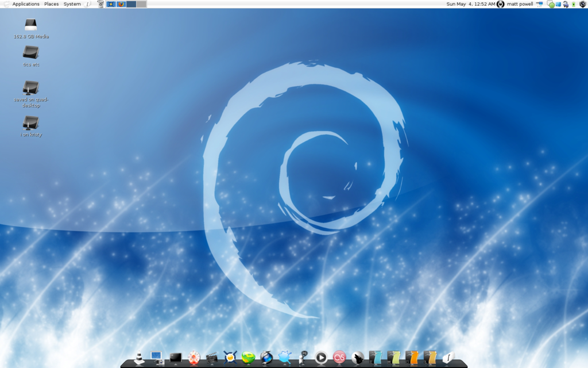
Task: Switch to the fourth gray workspace
Action: 141,4
